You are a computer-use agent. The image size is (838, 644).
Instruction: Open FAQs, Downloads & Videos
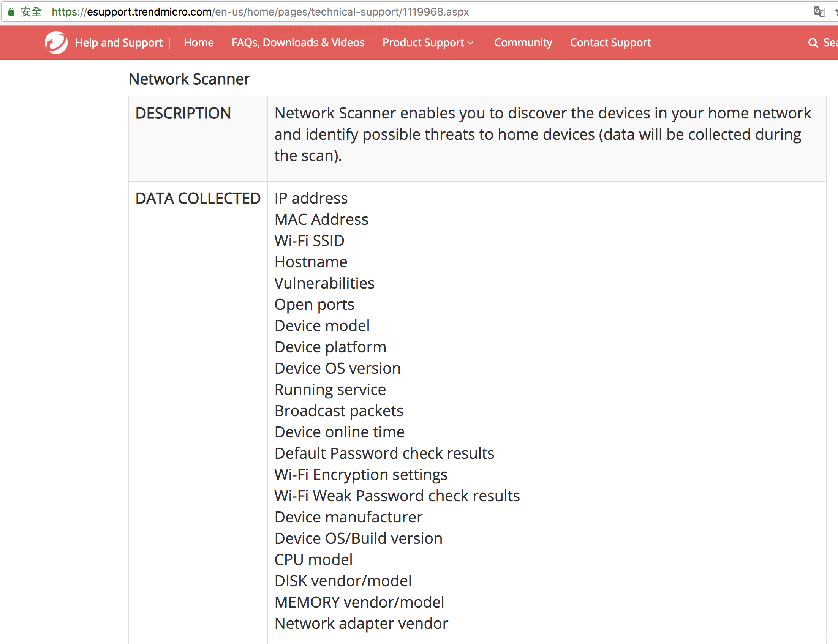pos(297,43)
